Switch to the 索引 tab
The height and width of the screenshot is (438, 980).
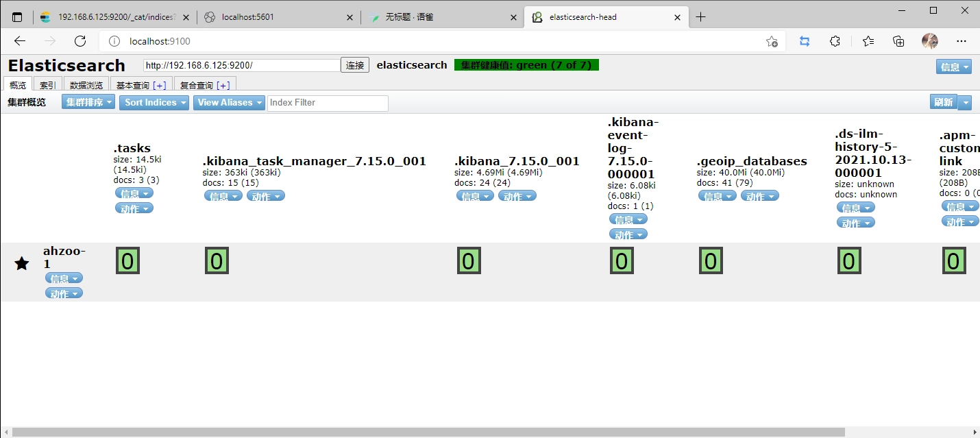pyautogui.click(x=47, y=85)
